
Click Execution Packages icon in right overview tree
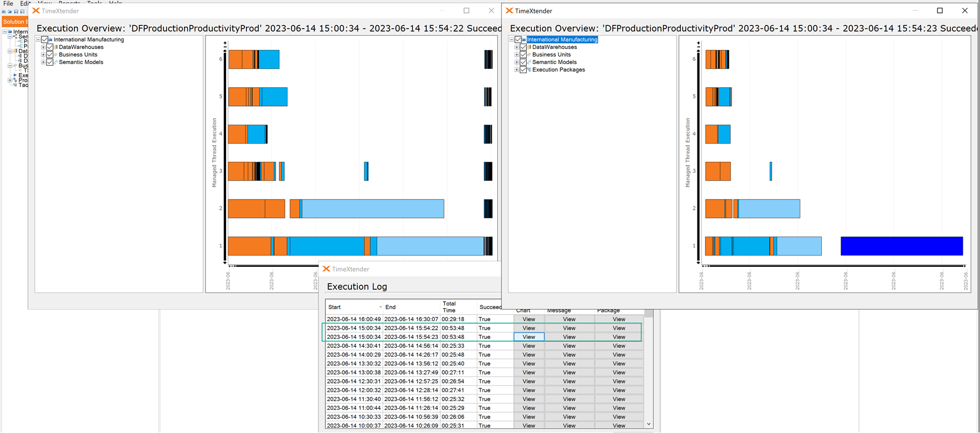[529, 69]
